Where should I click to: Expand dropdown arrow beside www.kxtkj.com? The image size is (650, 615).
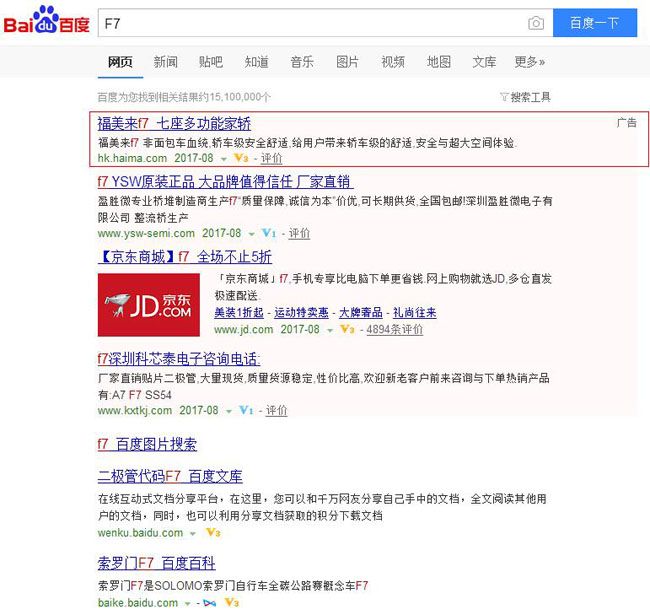click(228, 412)
